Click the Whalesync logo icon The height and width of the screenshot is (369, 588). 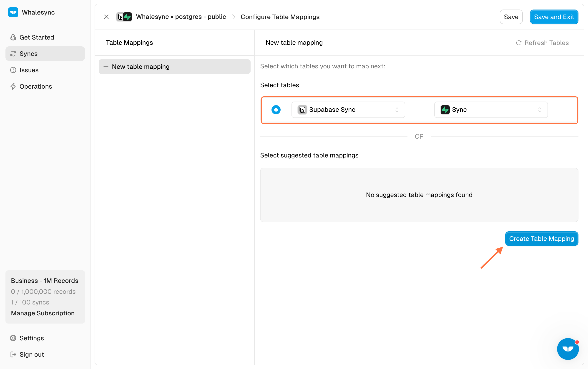click(x=13, y=12)
